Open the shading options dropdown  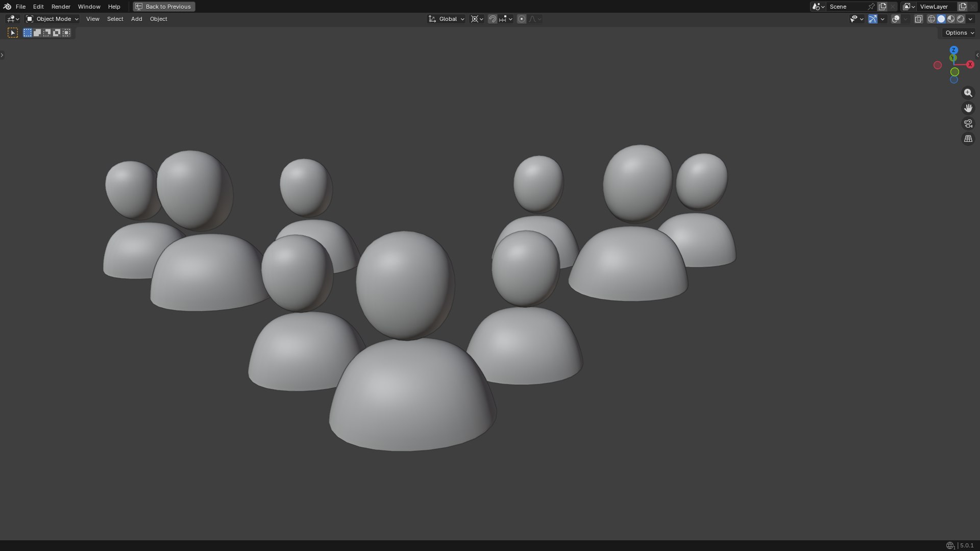(970, 19)
